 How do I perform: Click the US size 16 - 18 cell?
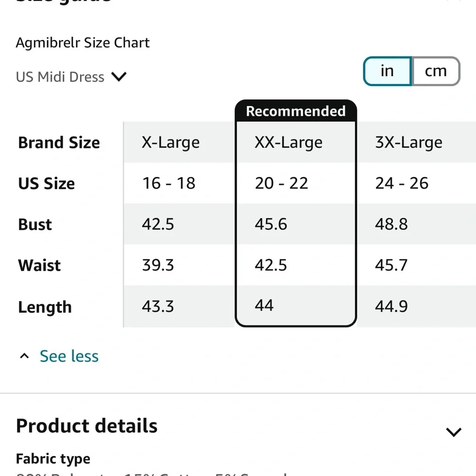169,183
